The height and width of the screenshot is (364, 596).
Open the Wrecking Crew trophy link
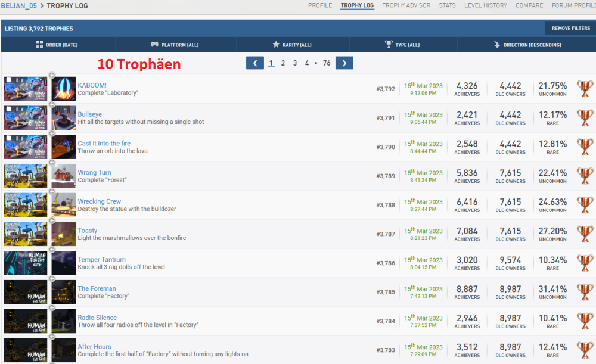pyautogui.click(x=99, y=201)
